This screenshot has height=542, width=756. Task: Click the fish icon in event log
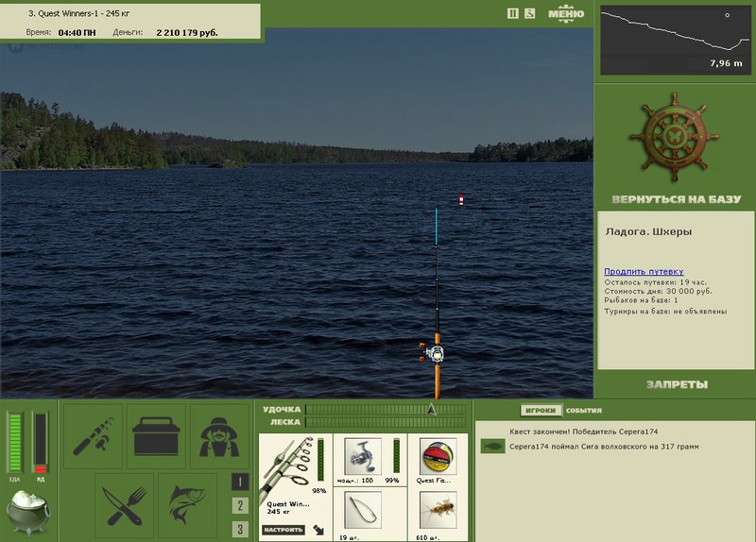click(492, 446)
